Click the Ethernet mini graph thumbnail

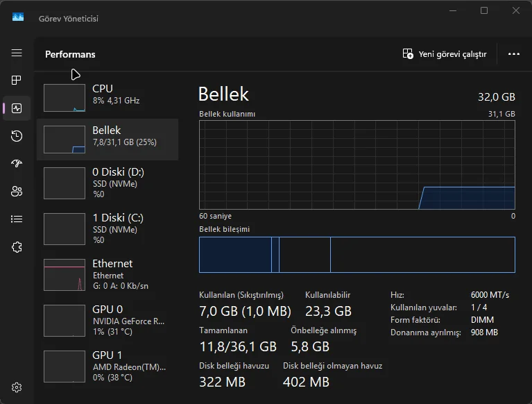pyautogui.click(x=65, y=275)
